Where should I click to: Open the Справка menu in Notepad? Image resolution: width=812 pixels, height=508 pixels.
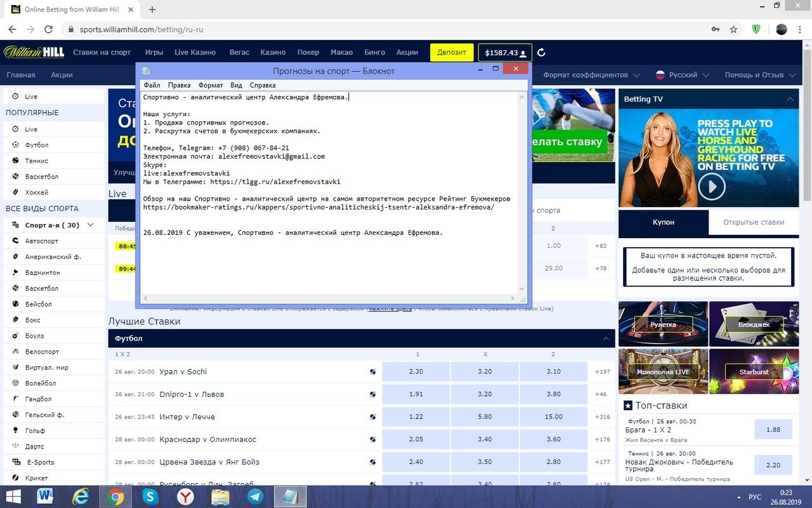click(x=263, y=85)
